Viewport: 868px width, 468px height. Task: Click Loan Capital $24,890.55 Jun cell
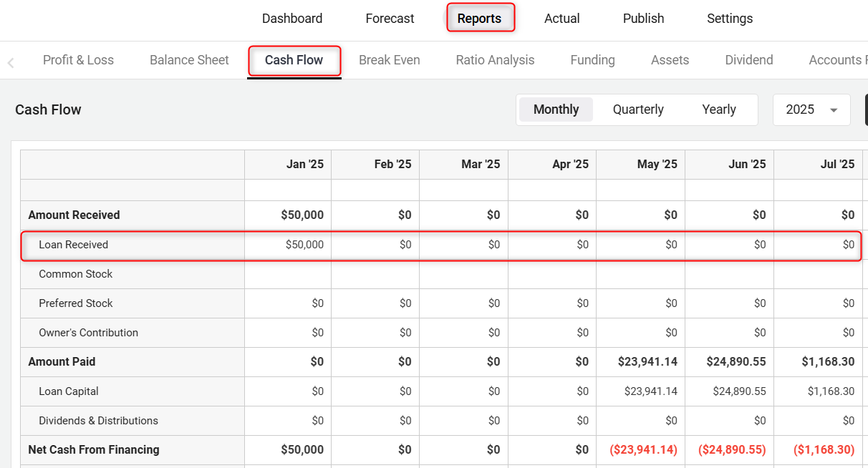pos(730,391)
